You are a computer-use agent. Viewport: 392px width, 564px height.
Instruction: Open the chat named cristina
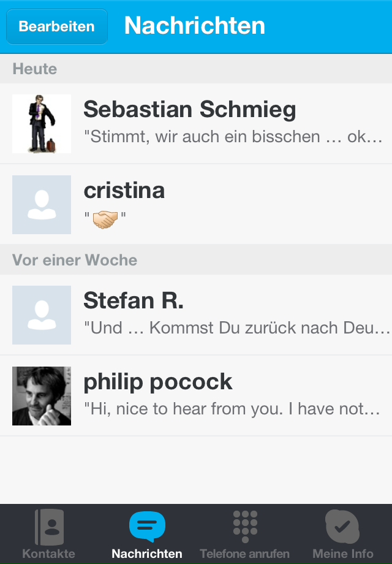pos(124,191)
